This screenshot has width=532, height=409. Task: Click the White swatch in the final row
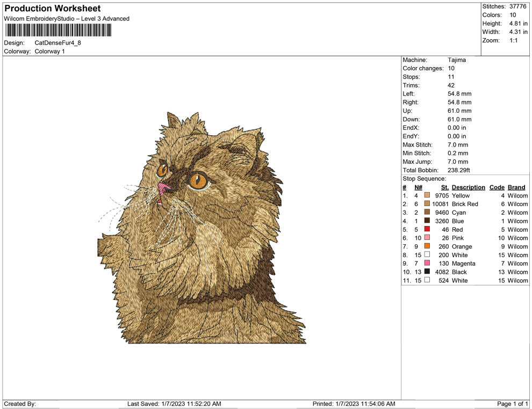426,280
